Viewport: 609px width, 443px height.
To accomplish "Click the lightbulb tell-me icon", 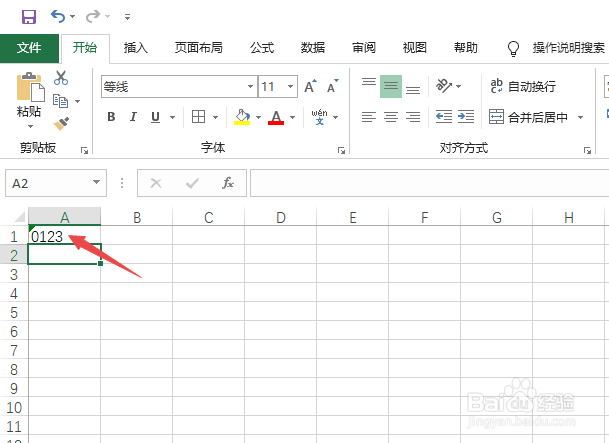I will tap(513, 49).
